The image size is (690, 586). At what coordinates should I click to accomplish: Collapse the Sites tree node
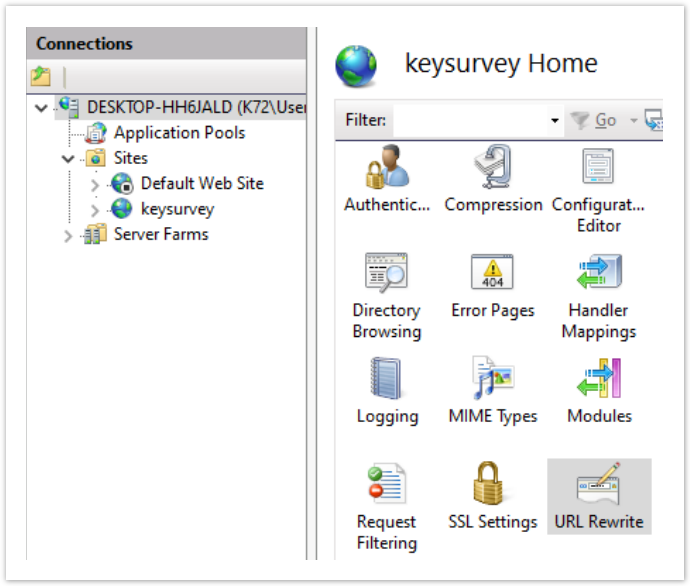[x=68, y=158]
